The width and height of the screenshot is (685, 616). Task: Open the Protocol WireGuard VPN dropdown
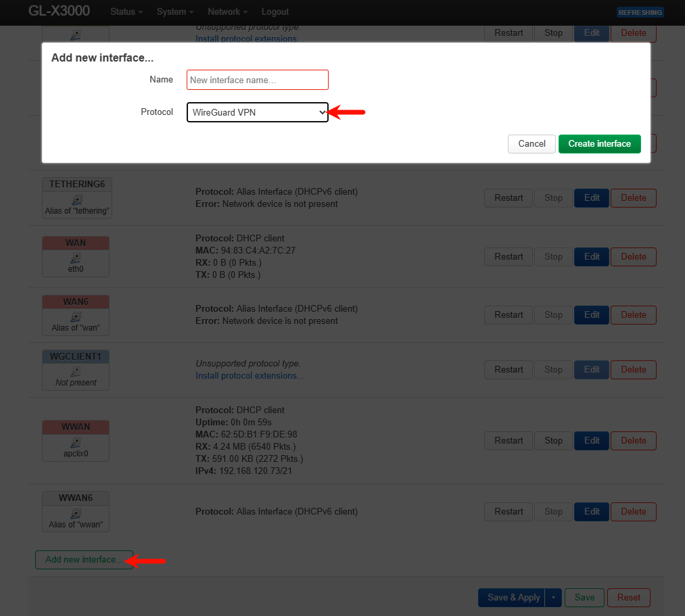click(x=257, y=112)
